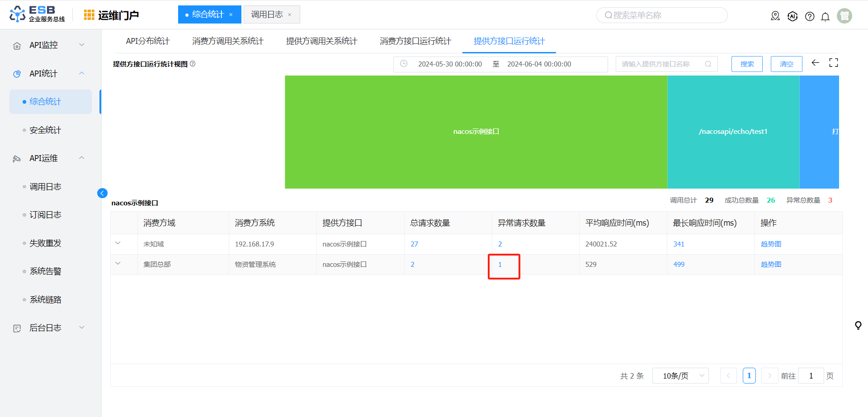The image size is (868, 417).
Task: Click the help question mark icon
Action: [x=810, y=16]
